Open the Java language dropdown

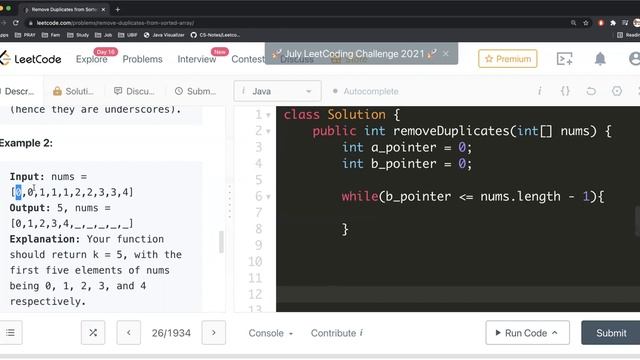point(277,91)
